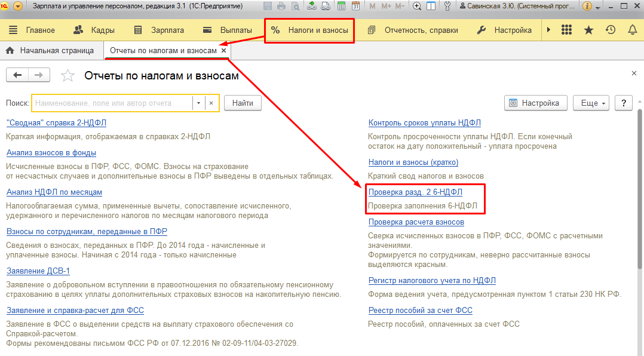Add report page to favorites star
Image resolution: width=644 pixels, height=356 pixels.
pos(68,76)
